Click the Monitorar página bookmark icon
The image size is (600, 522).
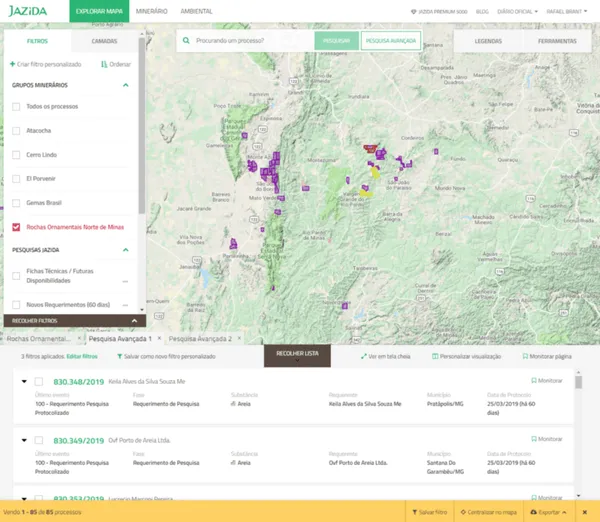coord(525,356)
